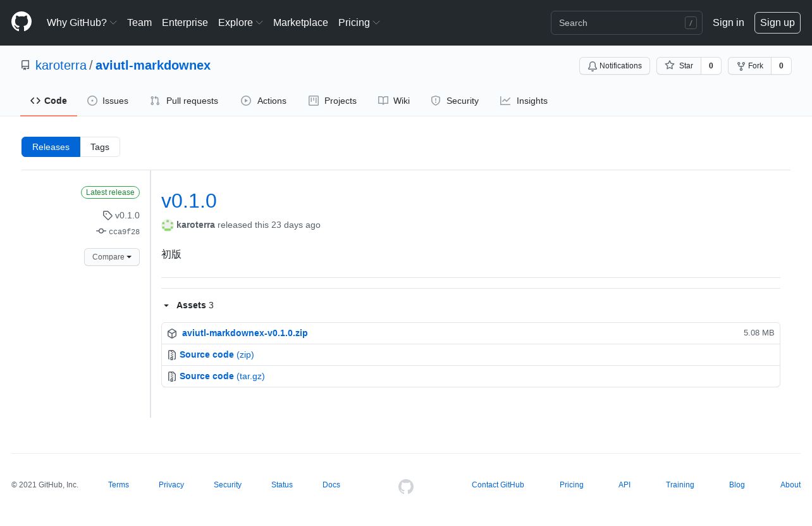The width and height of the screenshot is (812, 526).
Task: Open Terms in footer
Action: coord(118,485)
